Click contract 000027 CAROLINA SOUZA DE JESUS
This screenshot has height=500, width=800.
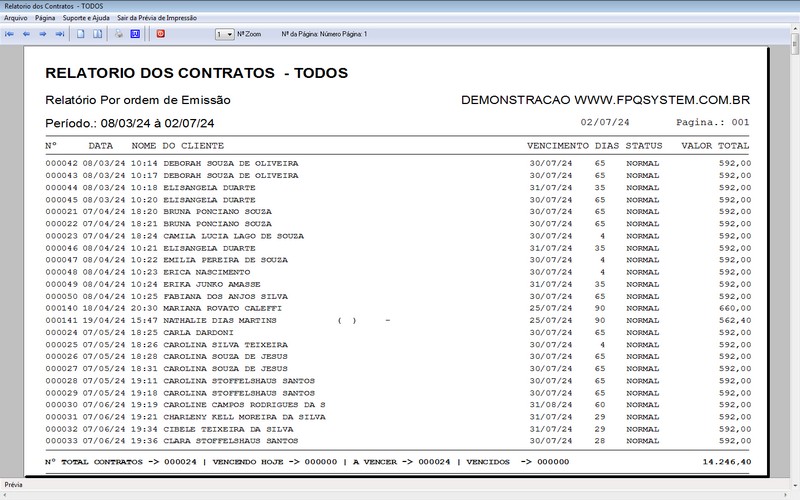[398, 369]
